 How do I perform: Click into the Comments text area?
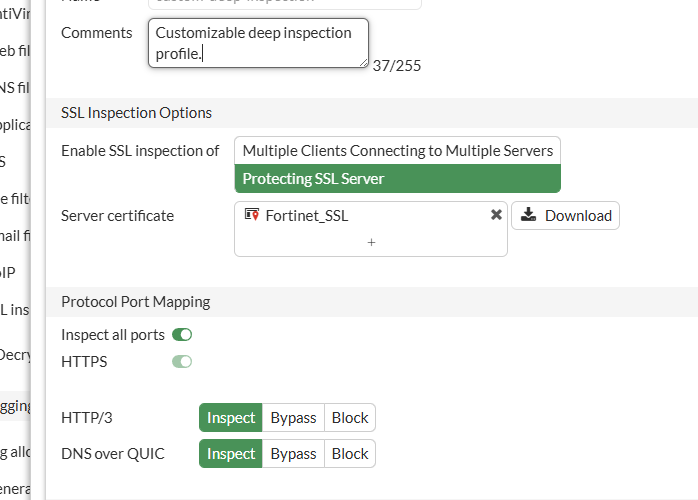(x=258, y=43)
